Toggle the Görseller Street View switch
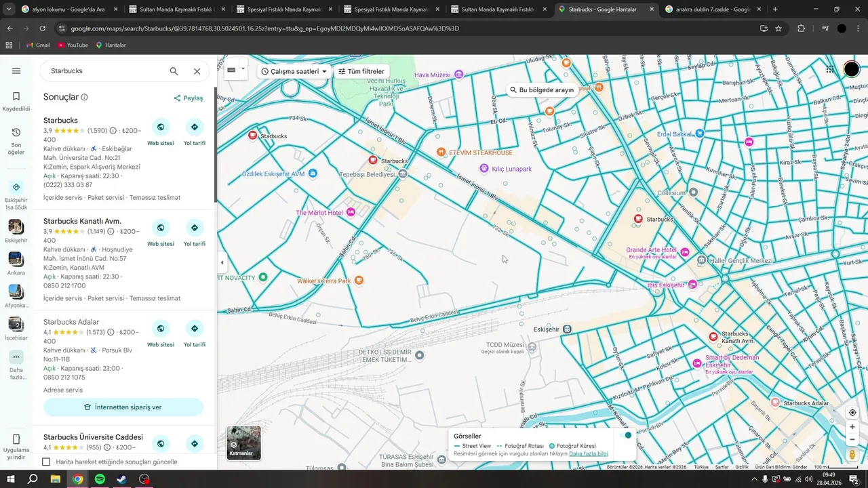 point(627,435)
